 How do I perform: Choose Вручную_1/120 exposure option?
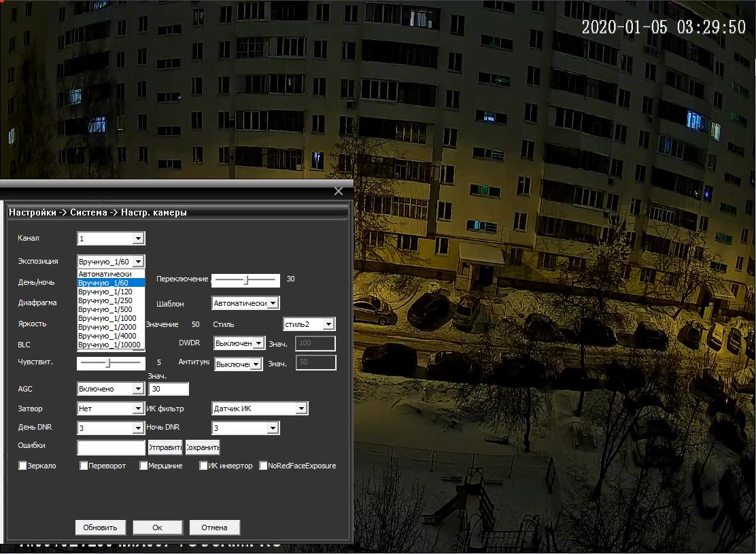[x=105, y=292]
